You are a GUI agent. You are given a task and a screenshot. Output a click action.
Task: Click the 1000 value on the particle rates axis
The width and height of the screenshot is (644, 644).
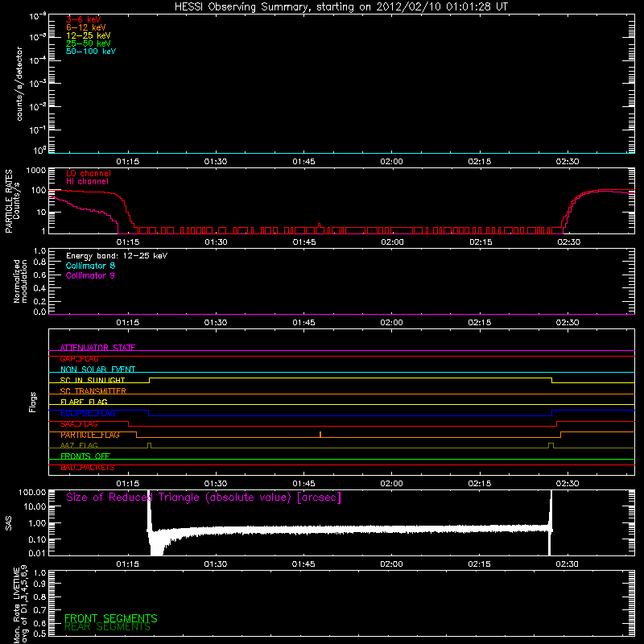click(36, 171)
